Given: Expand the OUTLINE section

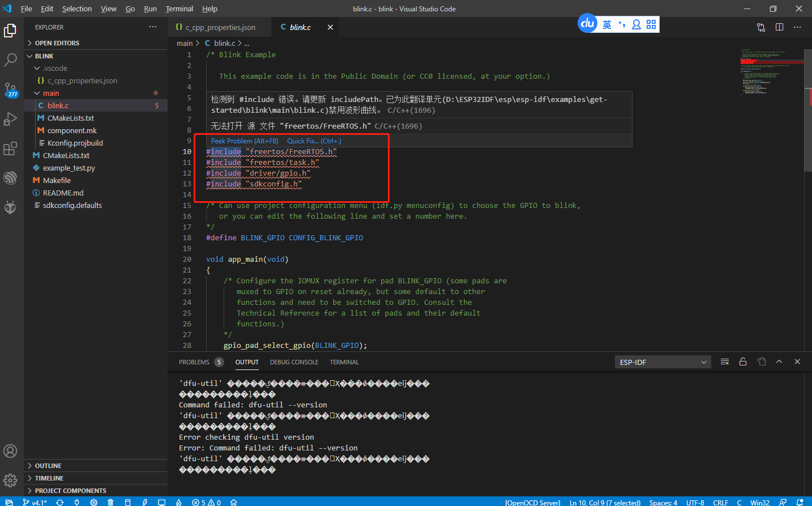Looking at the screenshot, I should click(x=95, y=466).
